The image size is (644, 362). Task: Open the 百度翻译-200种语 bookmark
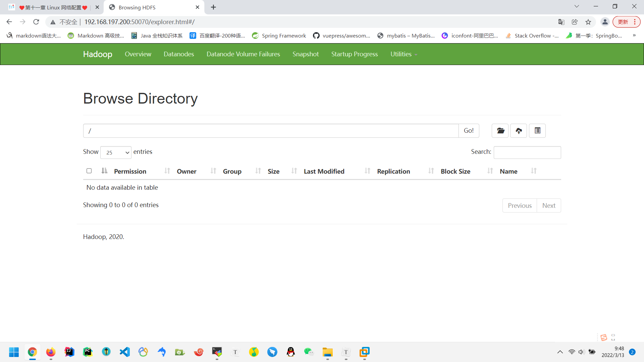(x=217, y=36)
